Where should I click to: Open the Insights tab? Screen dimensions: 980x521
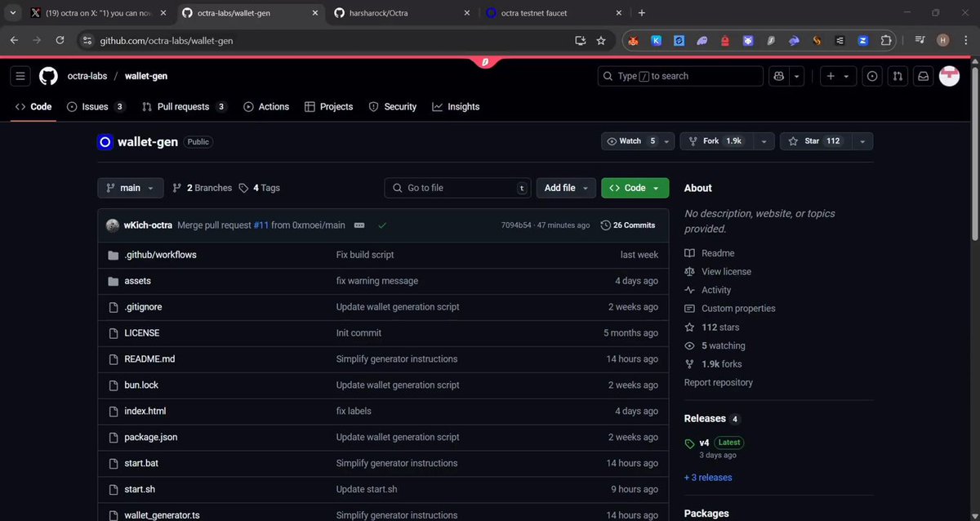click(x=456, y=107)
